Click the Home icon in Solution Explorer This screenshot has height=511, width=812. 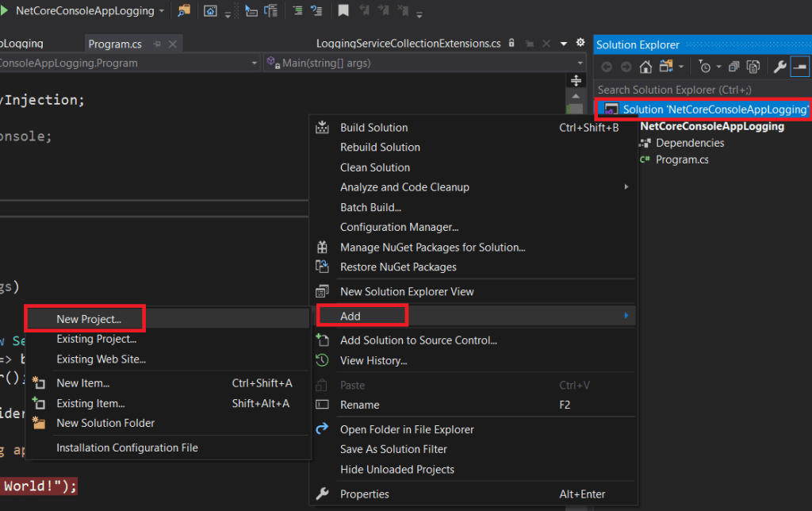coord(646,67)
